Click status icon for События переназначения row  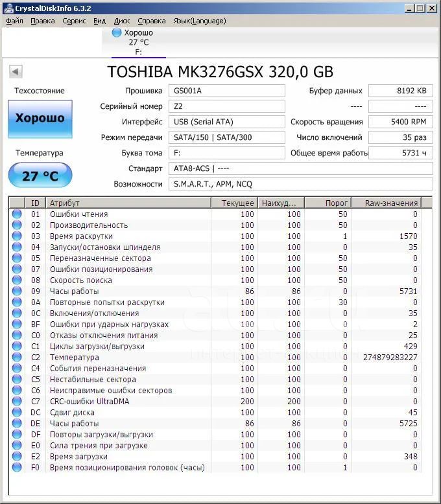coord(17,368)
